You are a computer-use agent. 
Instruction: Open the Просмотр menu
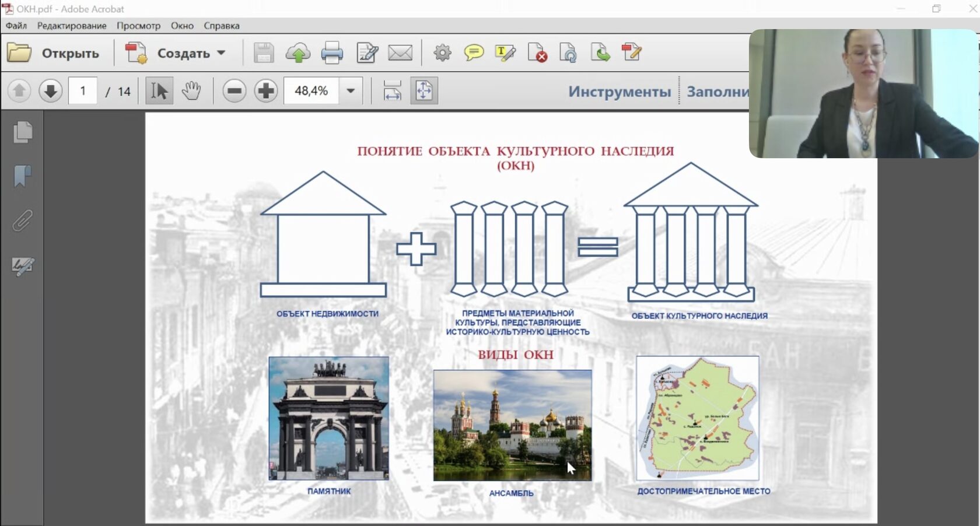pyautogui.click(x=138, y=26)
